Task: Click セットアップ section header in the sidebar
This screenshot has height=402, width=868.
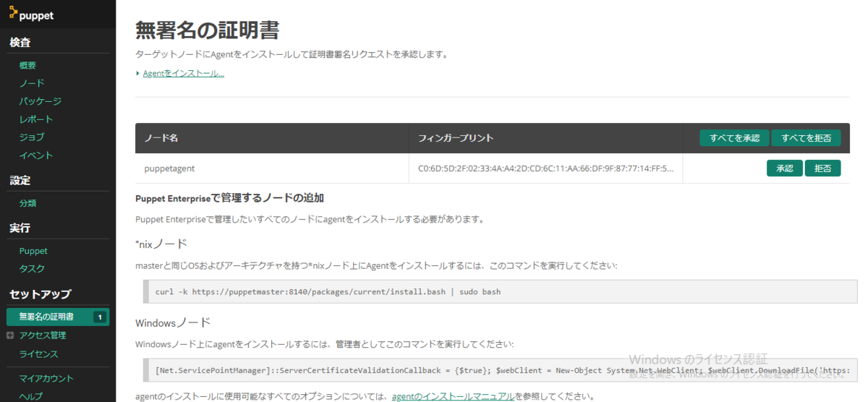Action: click(x=40, y=294)
